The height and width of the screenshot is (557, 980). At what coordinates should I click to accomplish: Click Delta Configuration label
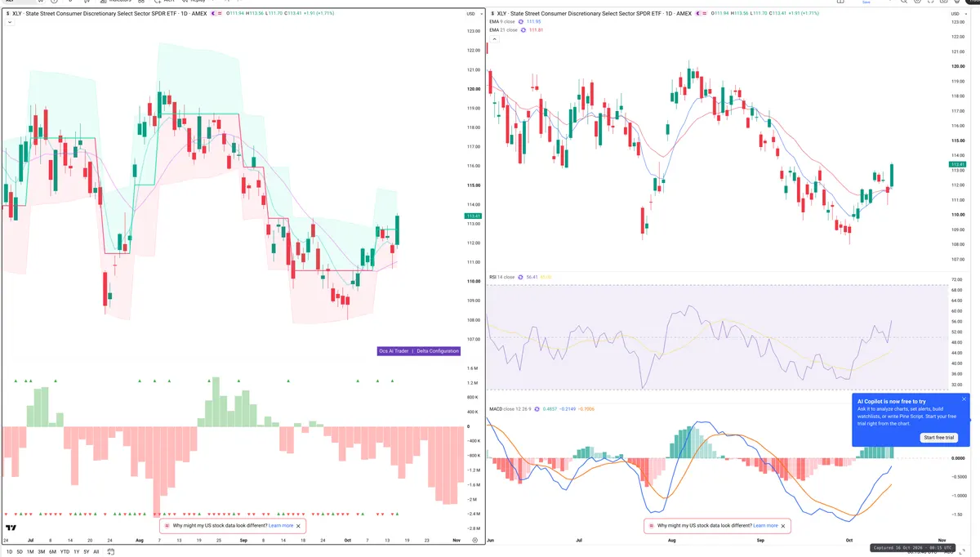[438, 351]
